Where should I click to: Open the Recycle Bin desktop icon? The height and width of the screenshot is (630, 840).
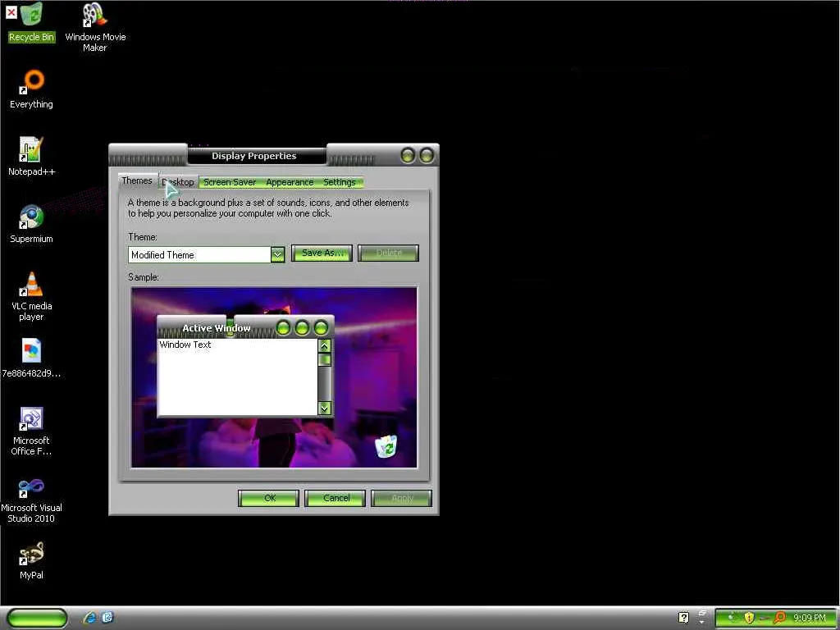tap(33, 23)
